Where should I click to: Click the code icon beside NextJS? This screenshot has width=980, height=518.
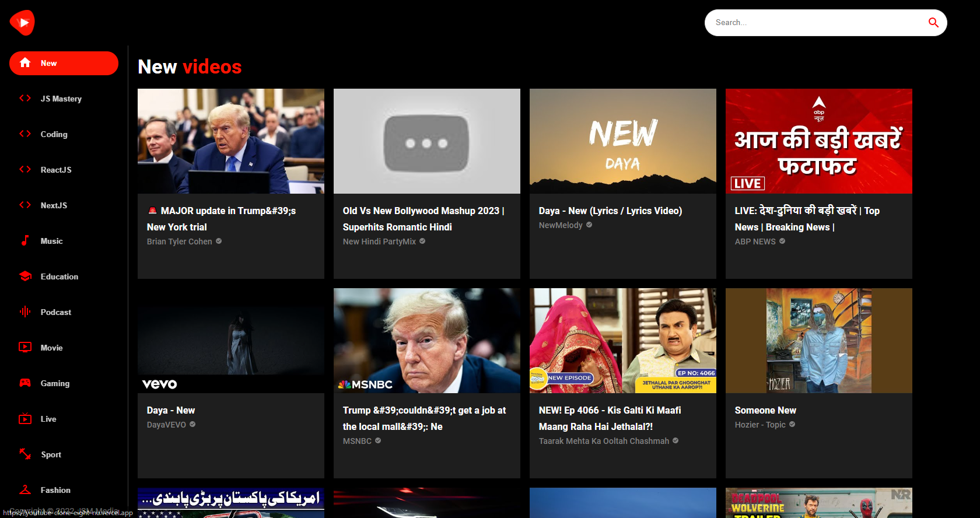[25, 205]
